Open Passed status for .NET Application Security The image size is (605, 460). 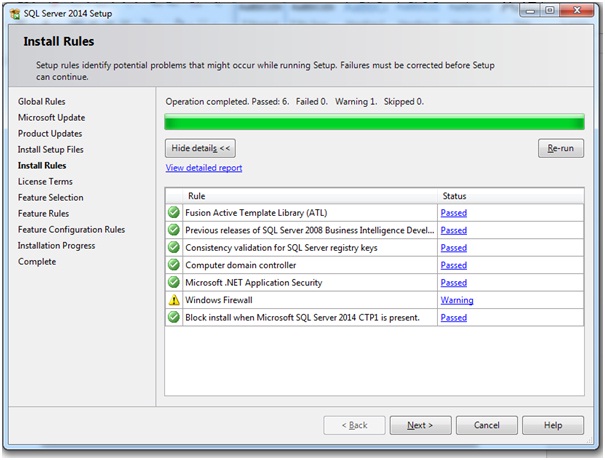click(x=454, y=282)
